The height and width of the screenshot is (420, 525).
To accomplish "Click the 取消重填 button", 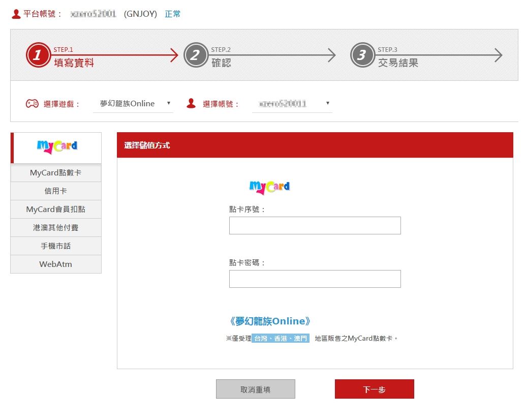I will coord(256,389).
